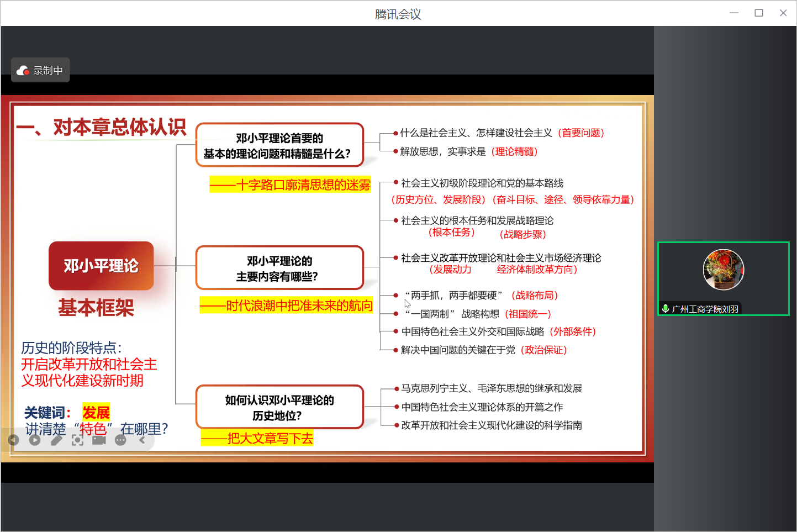
Task: Click the slide heading 一、对本章总体认识
Action: (x=102, y=128)
